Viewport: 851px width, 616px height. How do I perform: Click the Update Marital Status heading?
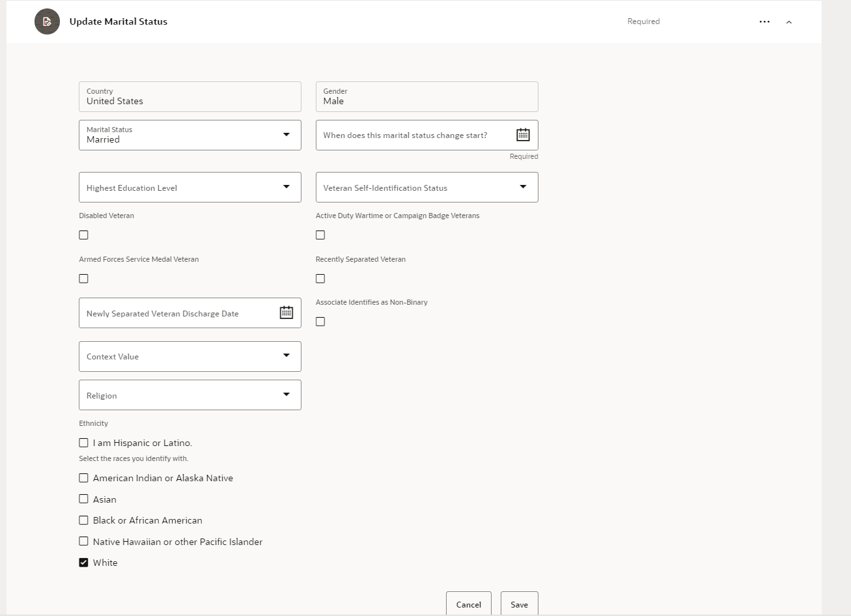tap(119, 21)
